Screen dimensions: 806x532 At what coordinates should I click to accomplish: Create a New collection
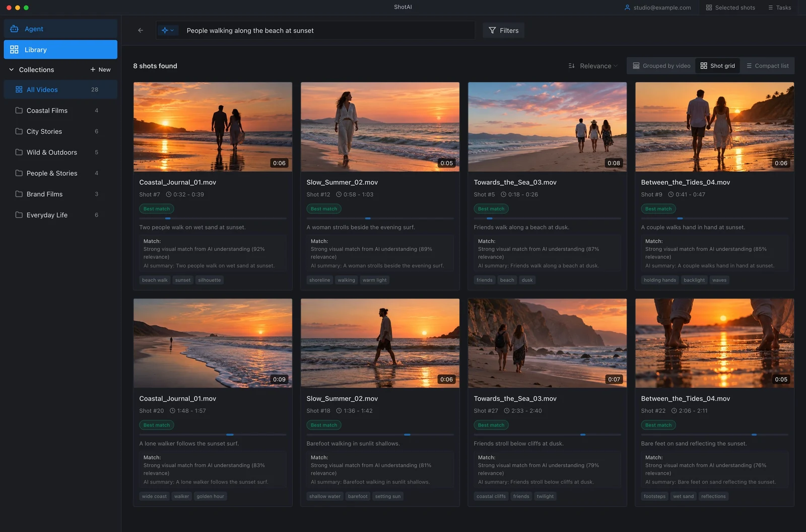point(100,69)
